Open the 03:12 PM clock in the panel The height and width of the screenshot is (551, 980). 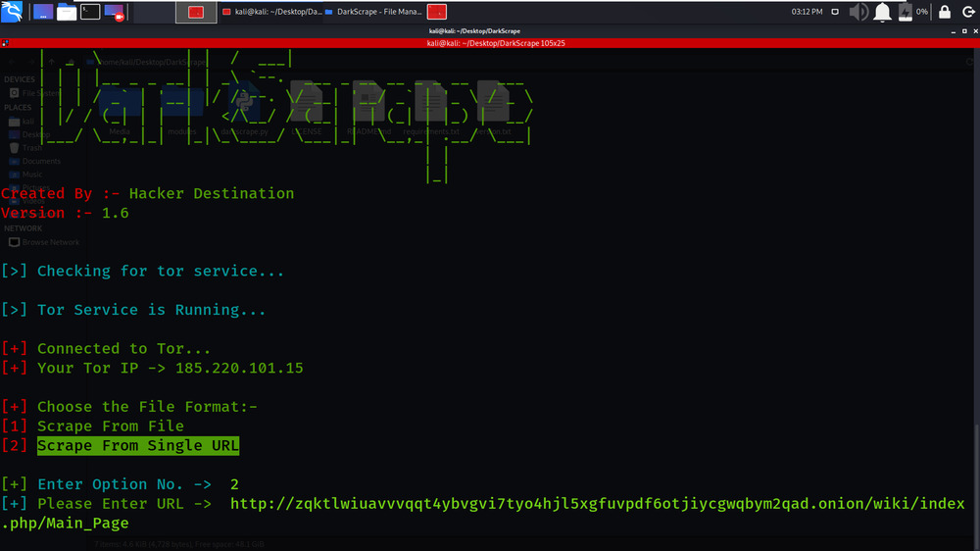[x=807, y=12]
